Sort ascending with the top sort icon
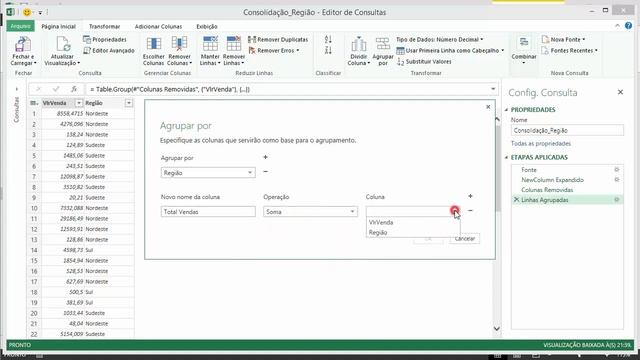 [x=328, y=40]
